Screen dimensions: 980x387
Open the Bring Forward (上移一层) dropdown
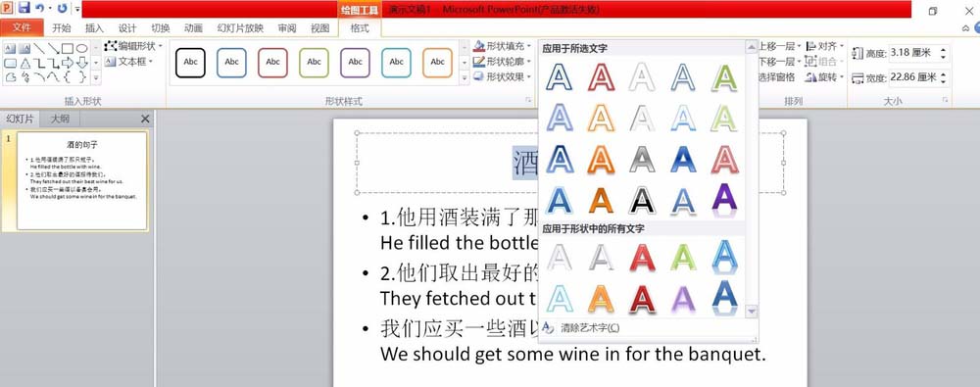click(x=800, y=46)
